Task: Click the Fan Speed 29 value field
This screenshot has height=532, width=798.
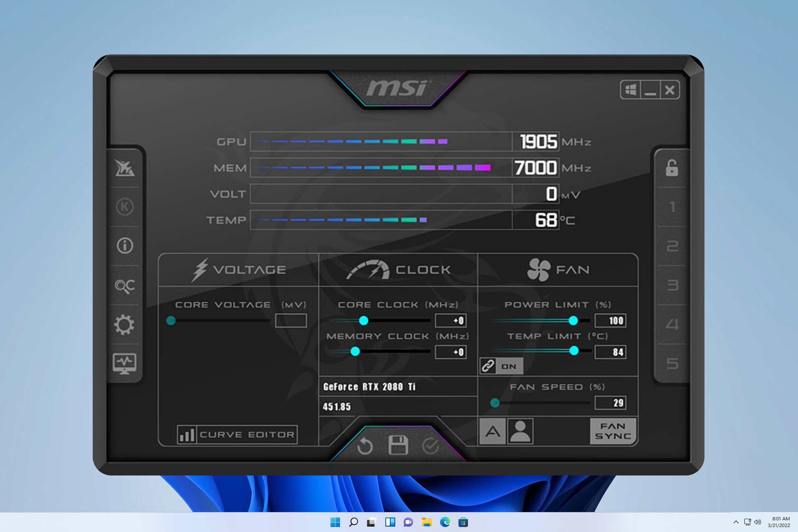Action: pos(611,403)
